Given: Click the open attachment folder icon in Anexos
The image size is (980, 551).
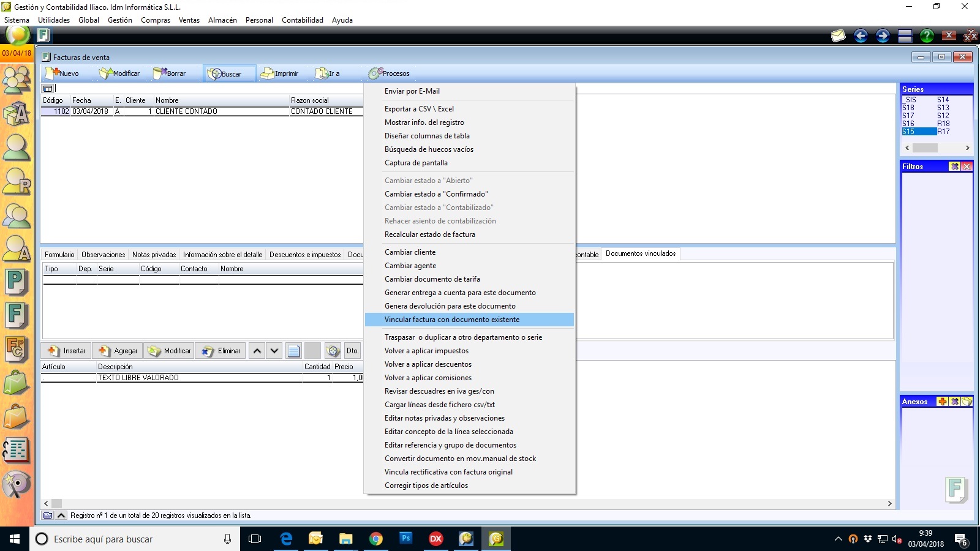Looking at the screenshot, I should tap(967, 402).
